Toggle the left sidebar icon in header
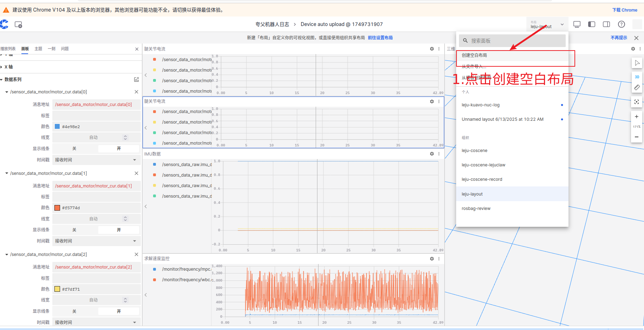 tap(591, 24)
